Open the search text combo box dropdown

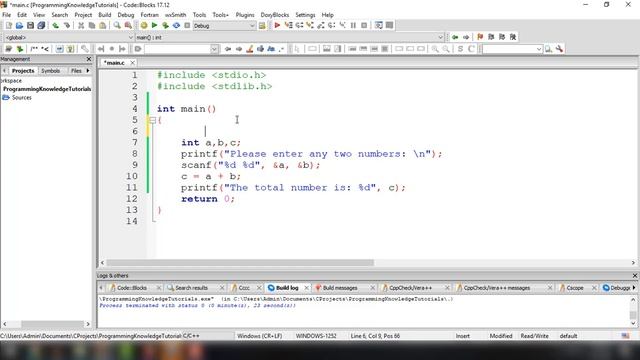pos(214,49)
